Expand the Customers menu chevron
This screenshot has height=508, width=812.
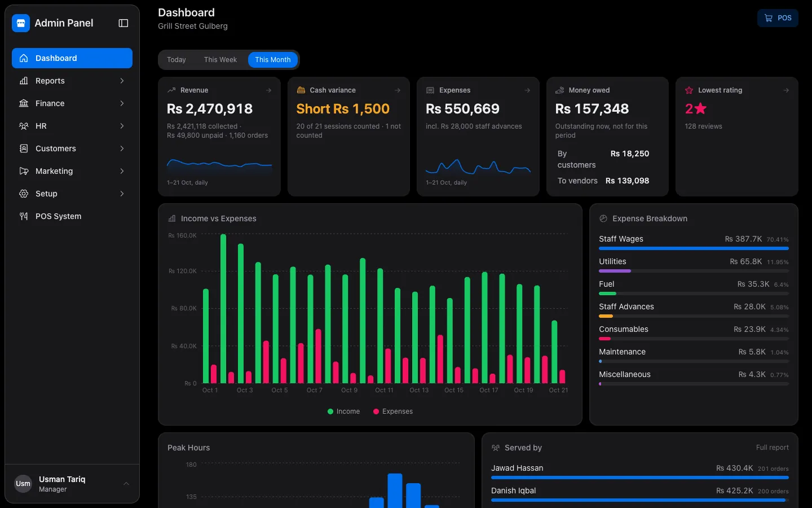click(122, 148)
